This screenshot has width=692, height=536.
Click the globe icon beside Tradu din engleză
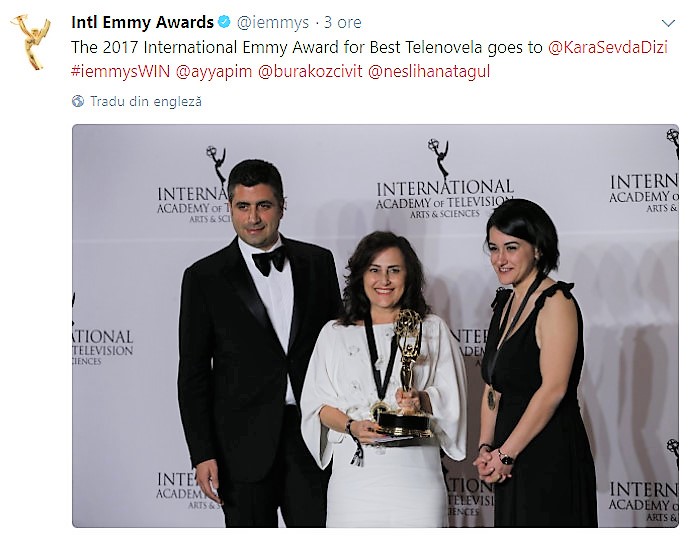point(78,101)
